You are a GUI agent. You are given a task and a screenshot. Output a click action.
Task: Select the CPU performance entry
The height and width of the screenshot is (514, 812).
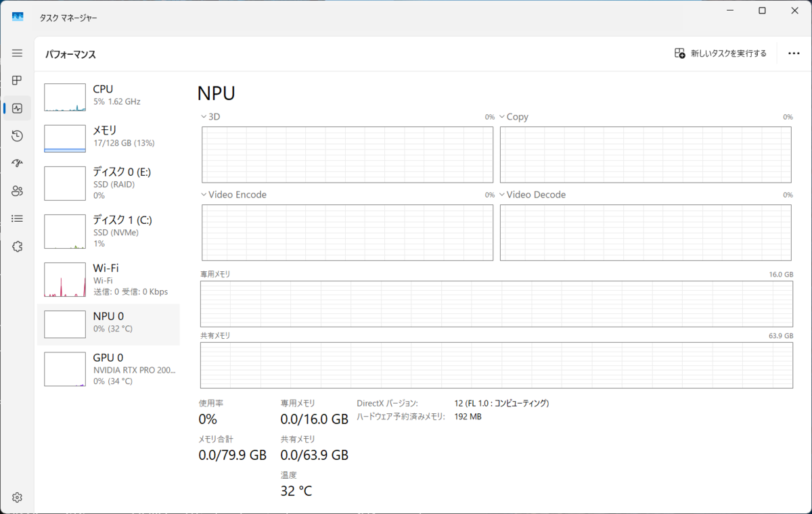108,97
